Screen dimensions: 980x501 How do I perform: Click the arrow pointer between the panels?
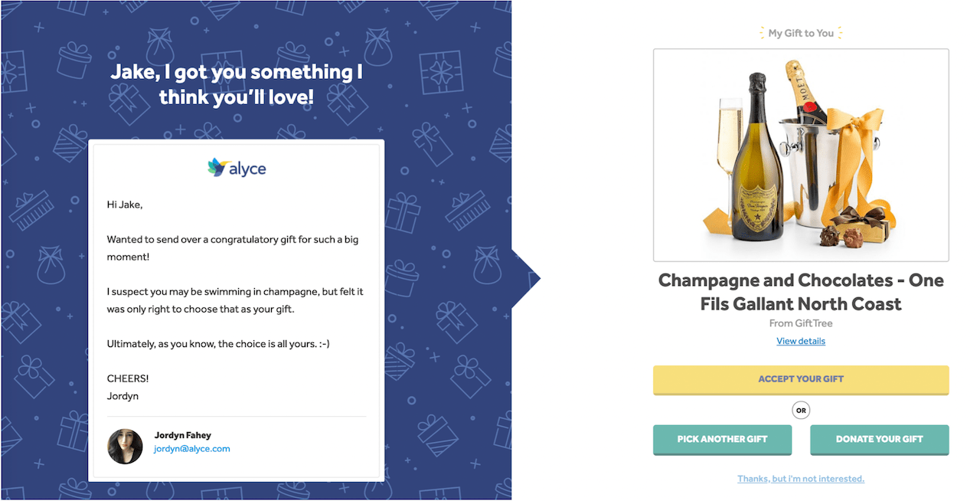click(x=526, y=279)
